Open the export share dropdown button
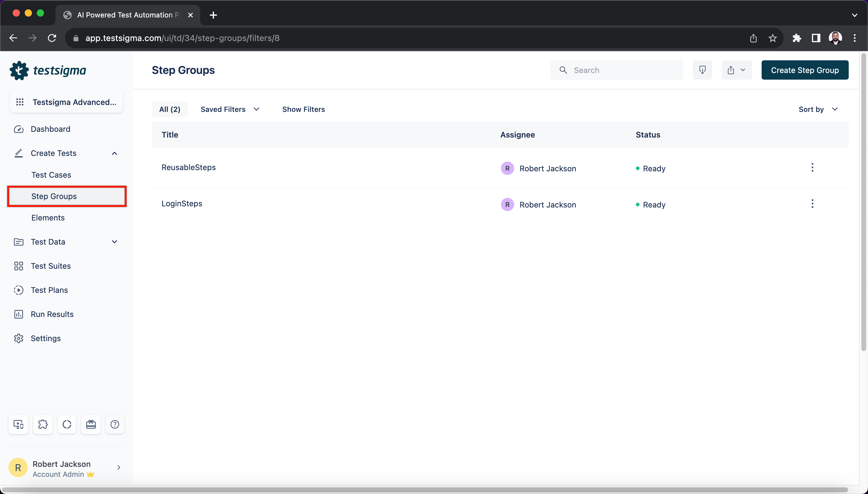Screen dimensions: 868x494 [737, 70]
